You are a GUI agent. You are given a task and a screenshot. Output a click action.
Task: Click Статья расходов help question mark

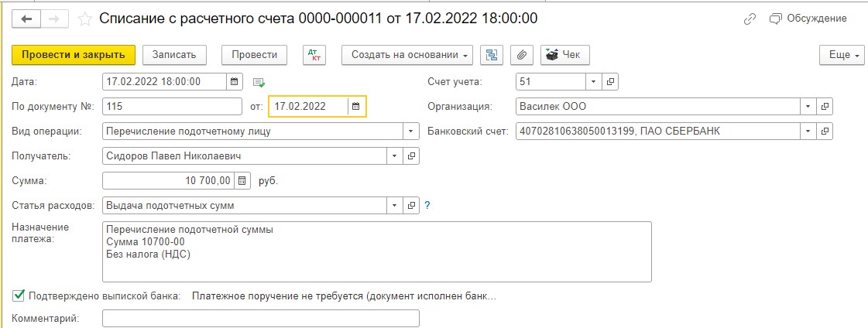[427, 206]
